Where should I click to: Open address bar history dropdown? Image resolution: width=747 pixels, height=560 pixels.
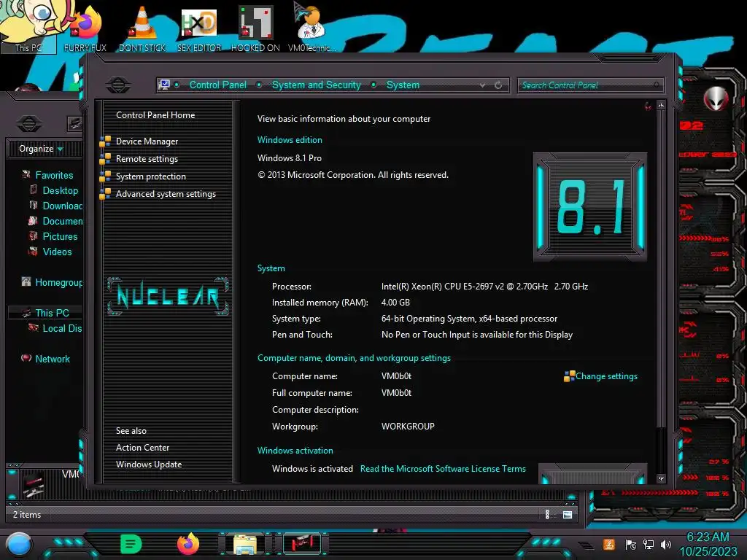(483, 85)
